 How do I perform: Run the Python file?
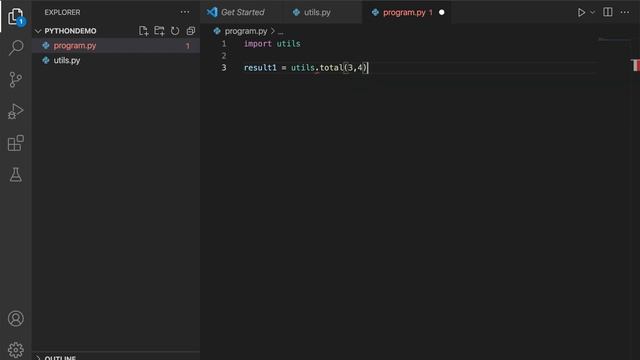[x=581, y=13]
